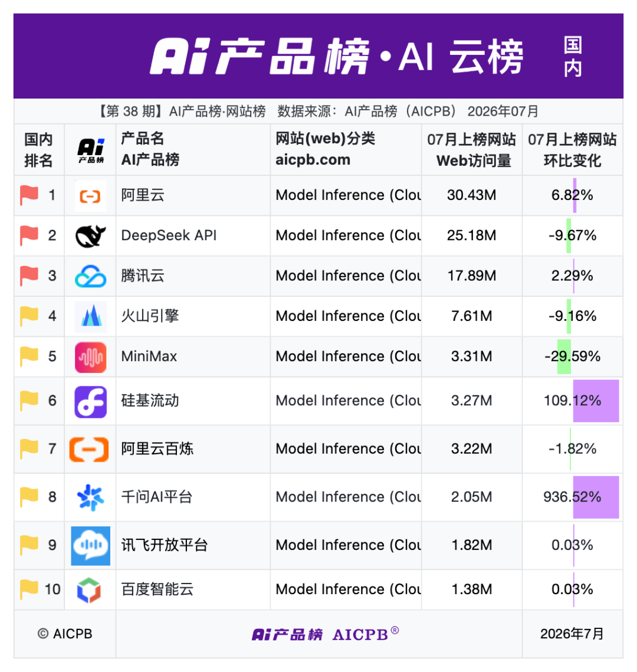Screen dimensions: 637x672
Task: Click the aicpb.com text in header
Action: [313, 160]
